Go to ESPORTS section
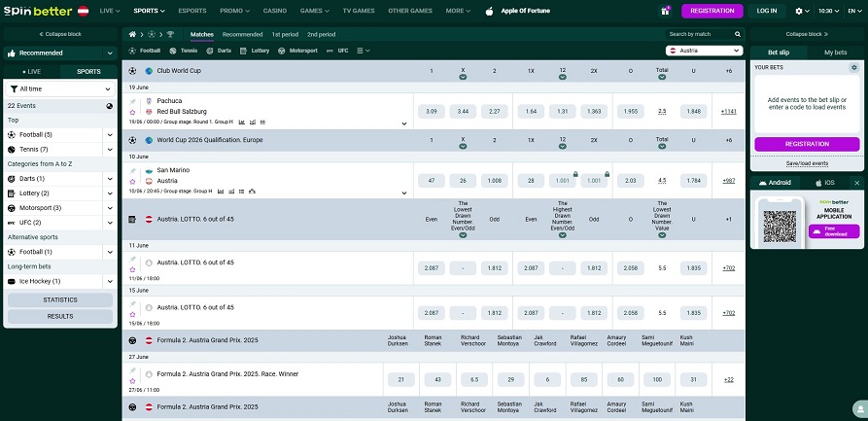The height and width of the screenshot is (421, 868). coord(192,11)
